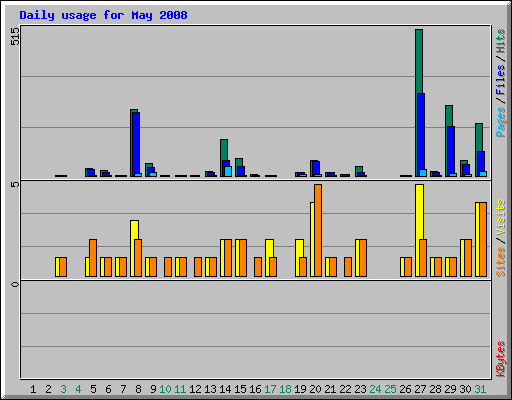Click green day label 17 on the x-axis
Screen dimensions: 512x400
click(270, 389)
